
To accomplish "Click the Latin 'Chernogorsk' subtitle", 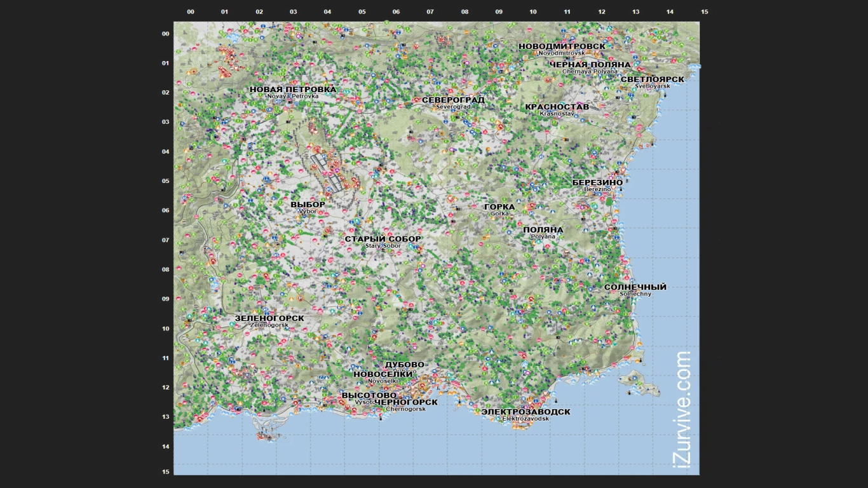I will tap(406, 409).
